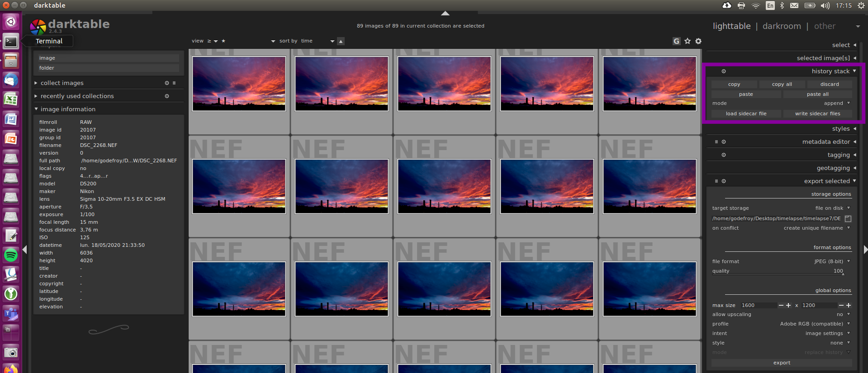Reset the metadata editor module
Image resolution: width=868 pixels, height=373 pixels.
click(724, 142)
